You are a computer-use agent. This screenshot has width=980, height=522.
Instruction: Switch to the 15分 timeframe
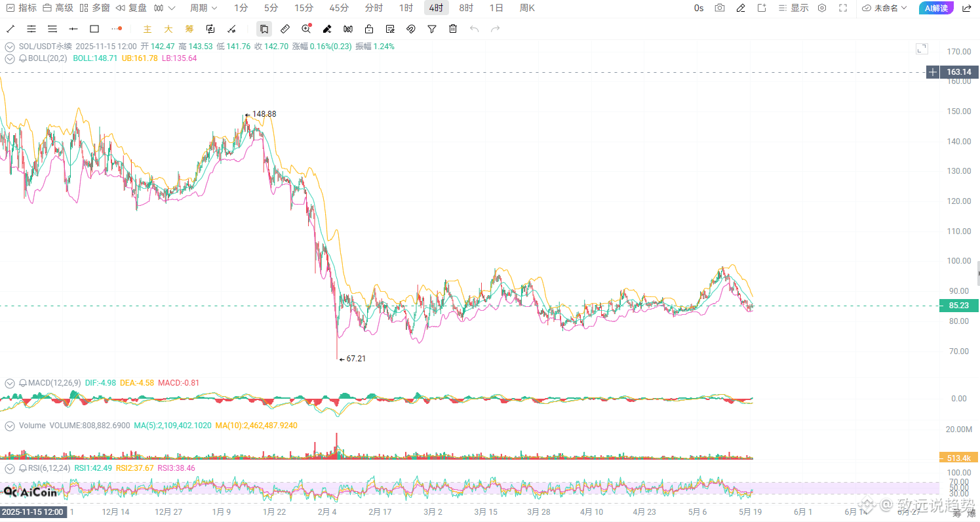tap(304, 8)
